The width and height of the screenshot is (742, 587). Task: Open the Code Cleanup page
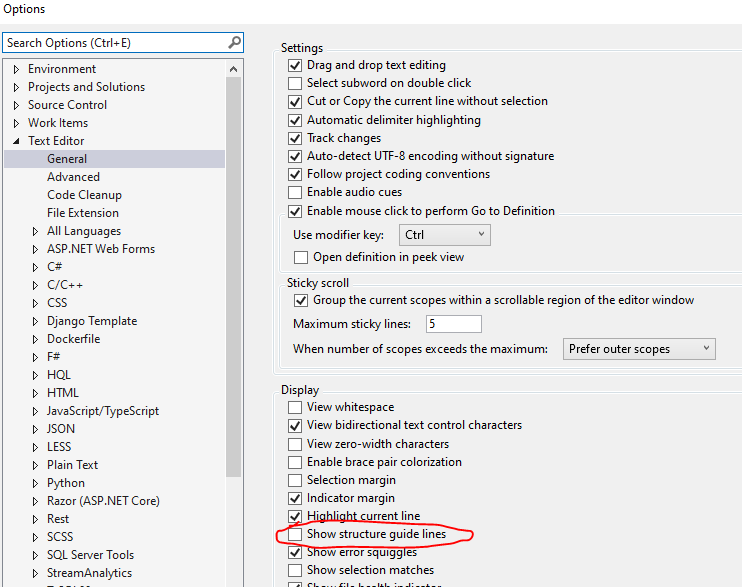(84, 195)
